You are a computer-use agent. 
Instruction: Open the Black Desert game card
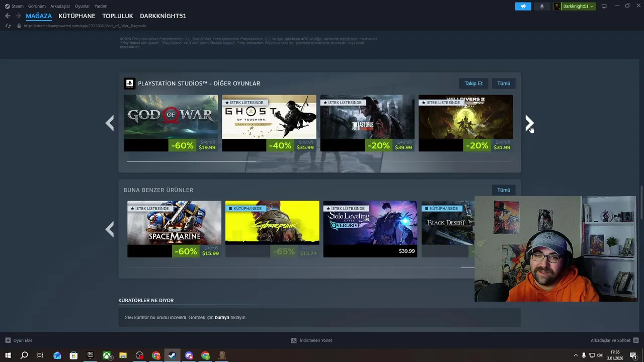pyautogui.click(x=448, y=229)
